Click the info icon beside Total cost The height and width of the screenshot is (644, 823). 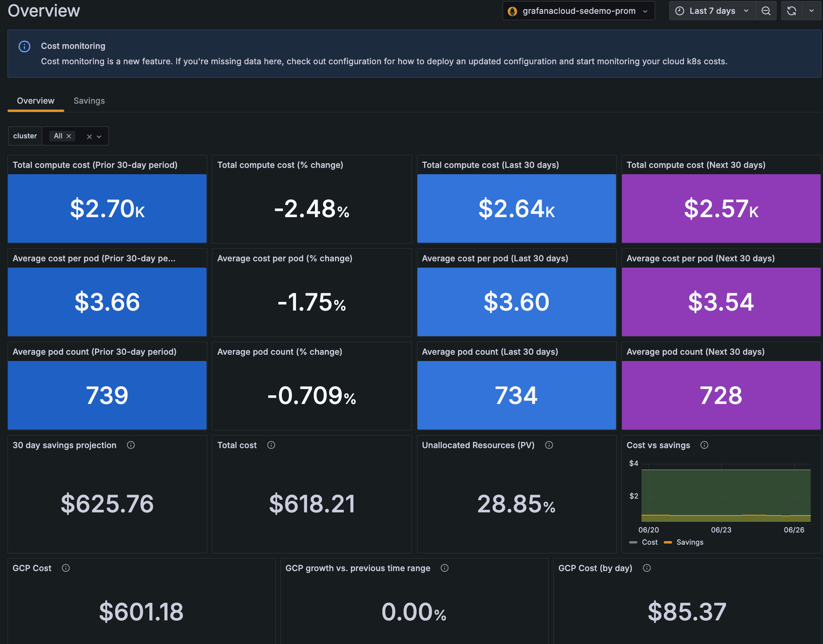271,445
